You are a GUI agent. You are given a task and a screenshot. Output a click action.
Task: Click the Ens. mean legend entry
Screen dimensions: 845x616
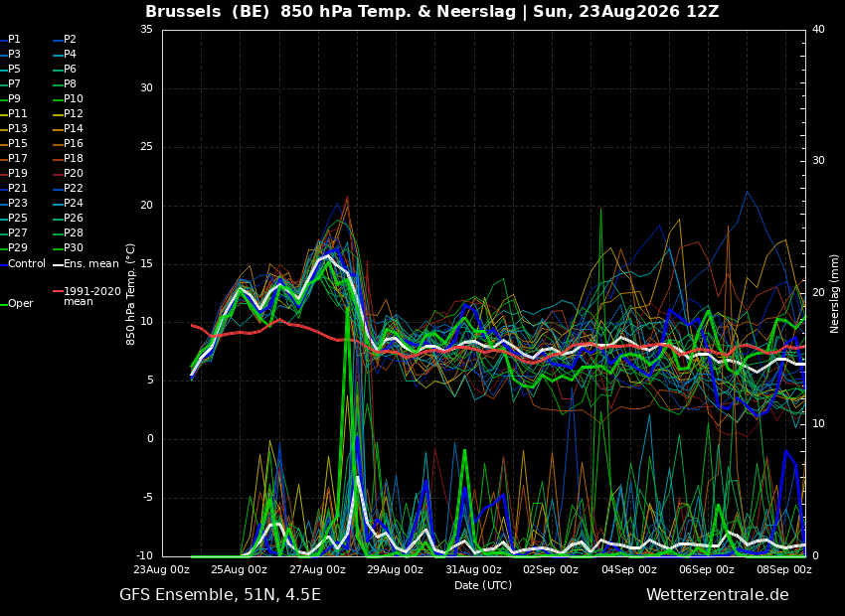pos(85,264)
